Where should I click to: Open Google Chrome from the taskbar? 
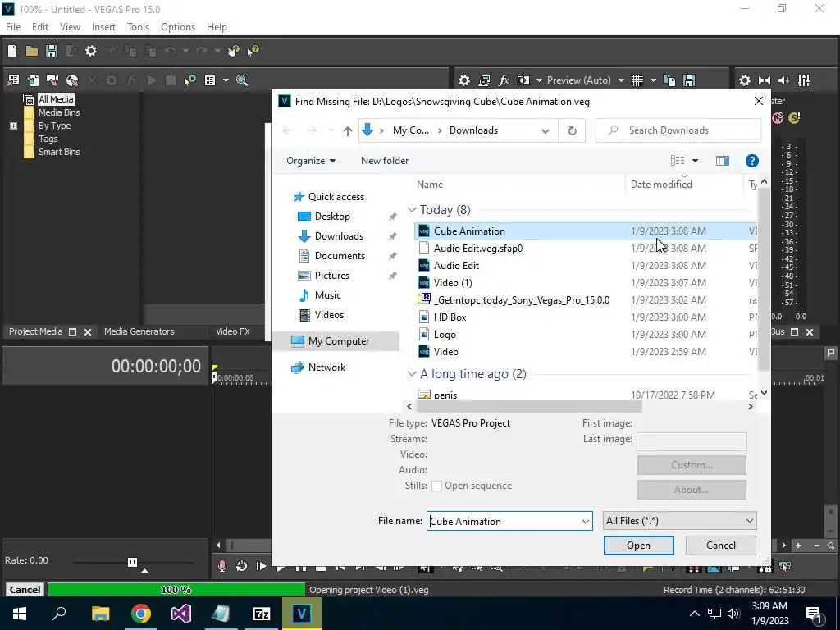pyautogui.click(x=141, y=614)
